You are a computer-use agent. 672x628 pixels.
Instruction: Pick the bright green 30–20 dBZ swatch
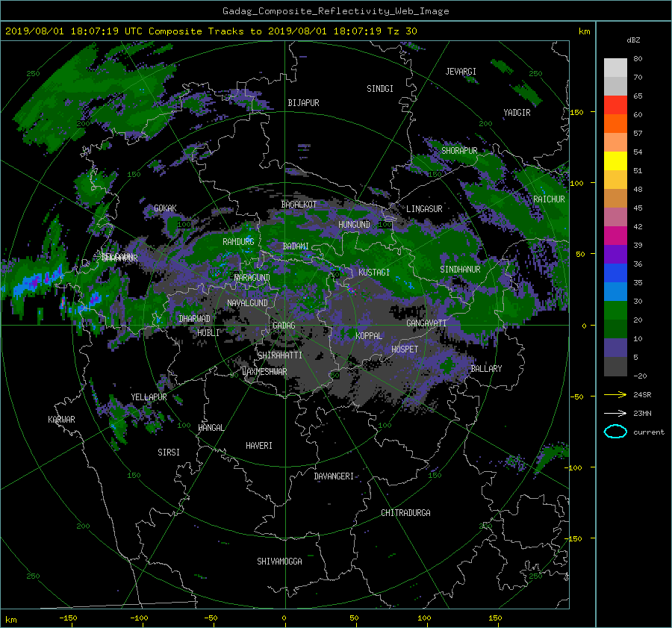(615, 311)
